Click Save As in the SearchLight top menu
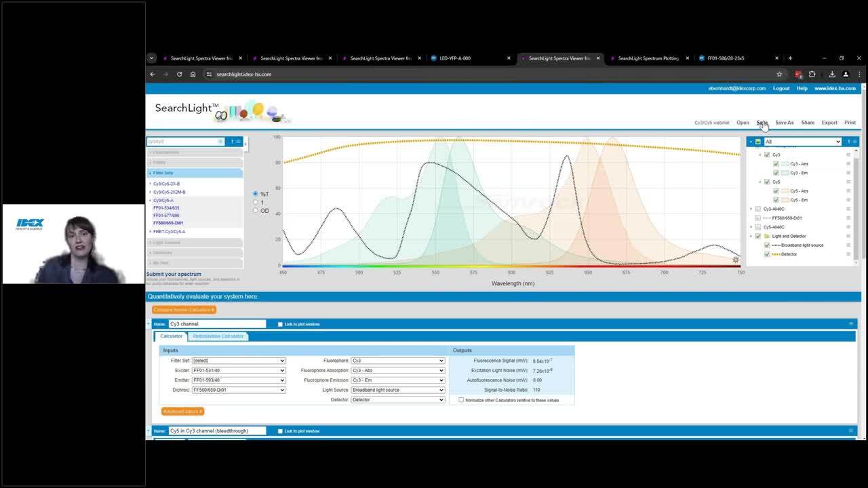 [784, 123]
